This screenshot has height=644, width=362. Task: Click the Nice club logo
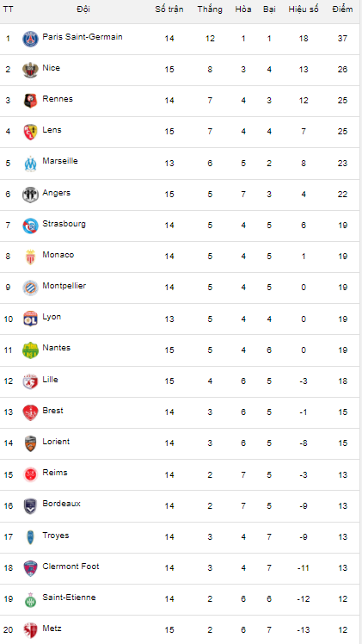[x=30, y=70]
